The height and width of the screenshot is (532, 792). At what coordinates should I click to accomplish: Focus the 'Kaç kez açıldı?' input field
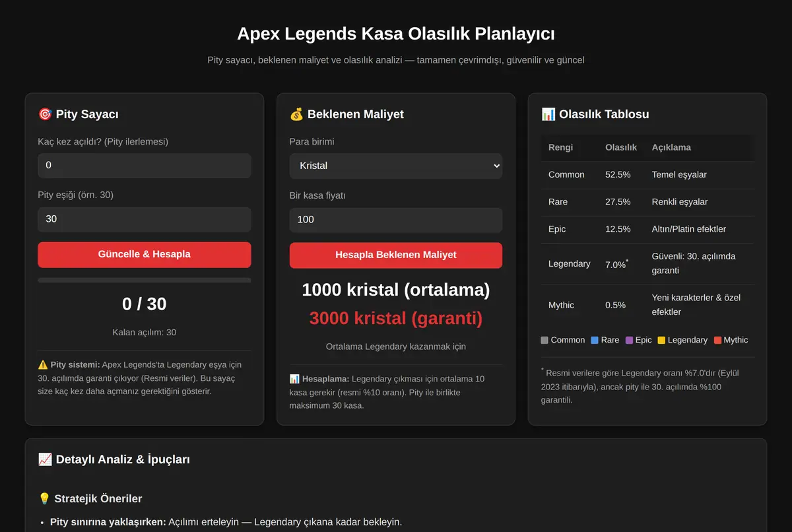145,166
